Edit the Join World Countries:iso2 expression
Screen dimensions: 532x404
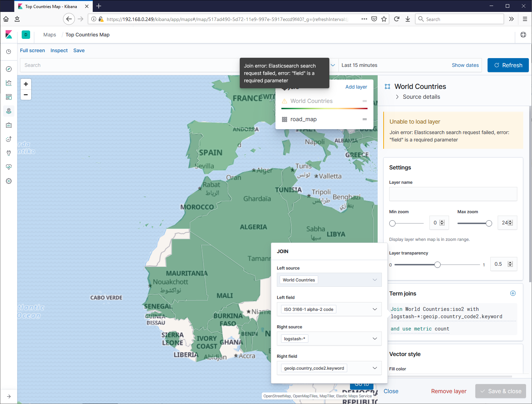pyautogui.click(x=453, y=313)
